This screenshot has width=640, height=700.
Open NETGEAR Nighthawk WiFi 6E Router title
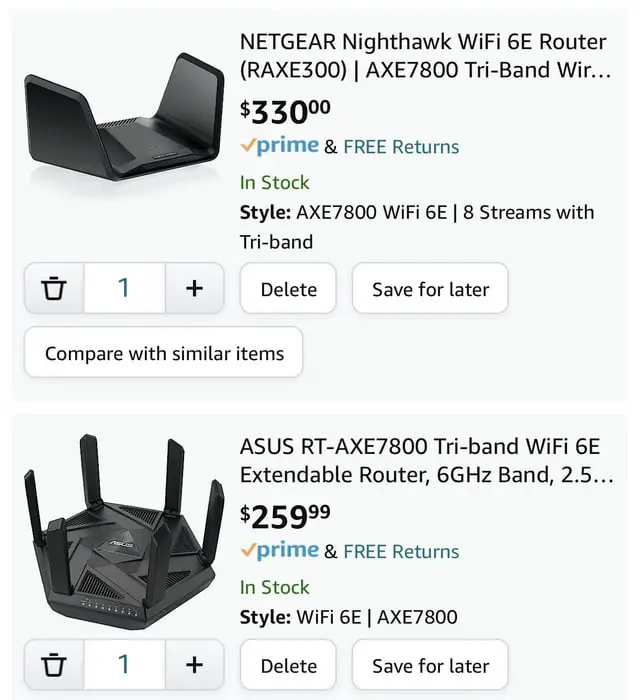click(423, 56)
